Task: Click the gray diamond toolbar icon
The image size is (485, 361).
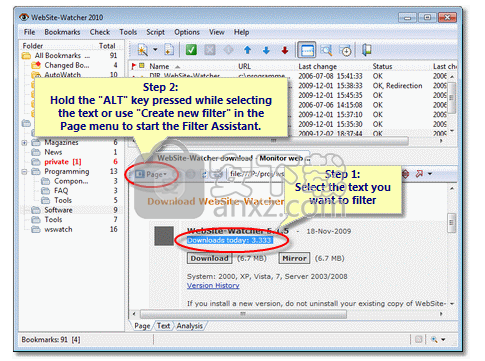Action: coord(228,50)
